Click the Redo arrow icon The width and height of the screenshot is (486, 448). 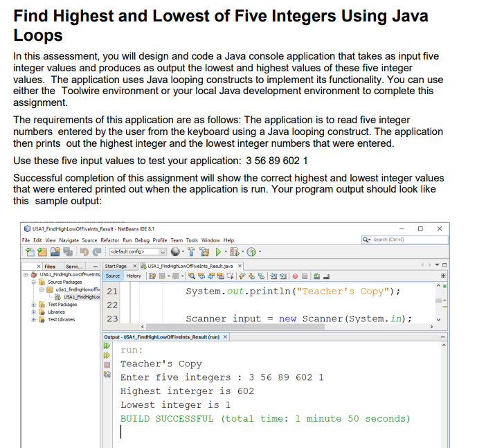point(97,252)
